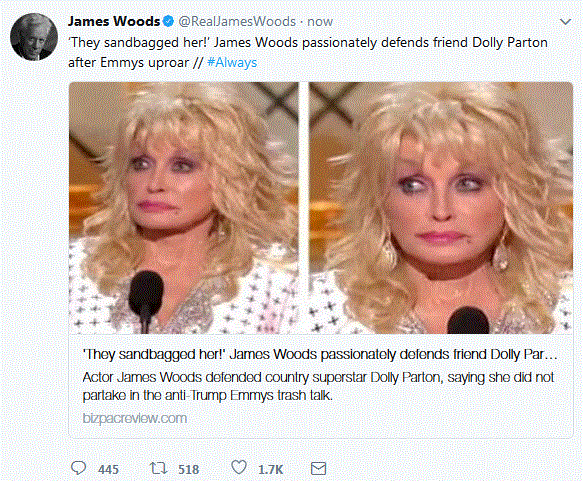Open James Woods profile avatar
The image size is (583, 481).
click(34, 37)
